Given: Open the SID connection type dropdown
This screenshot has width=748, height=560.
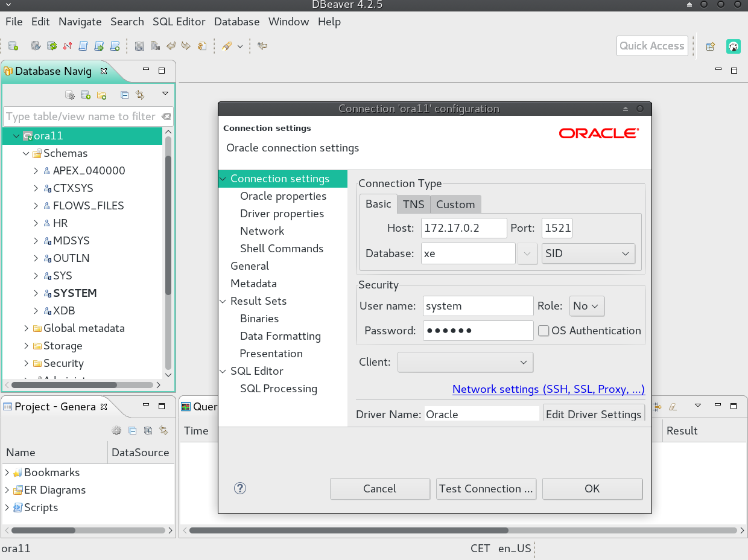Looking at the screenshot, I should pos(588,254).
